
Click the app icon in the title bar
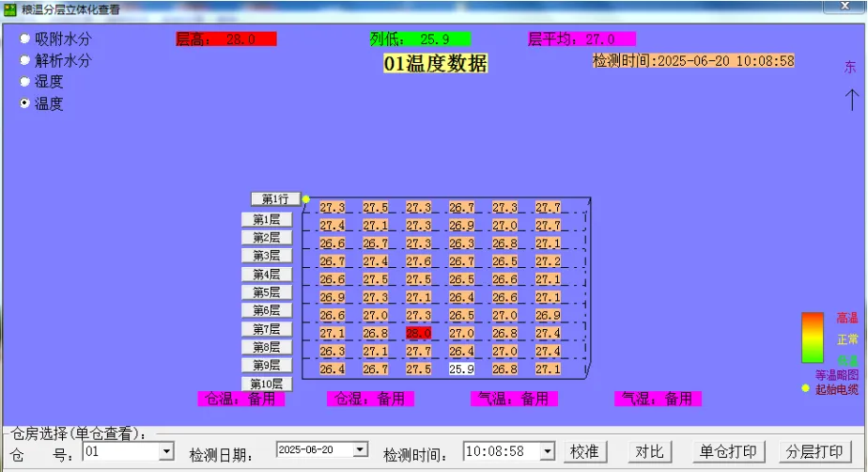[9, 9]
